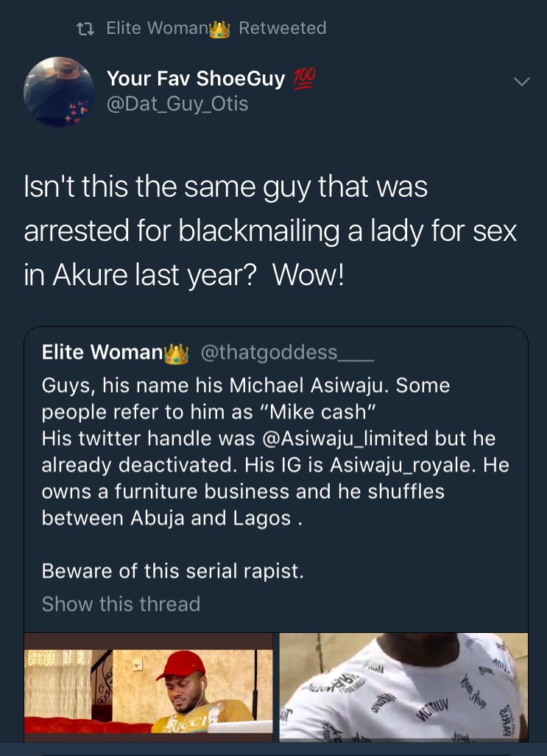The image size is (547, 756).
Task: Tap the @Asiwaju_limited mention
Action: point(361,438)
